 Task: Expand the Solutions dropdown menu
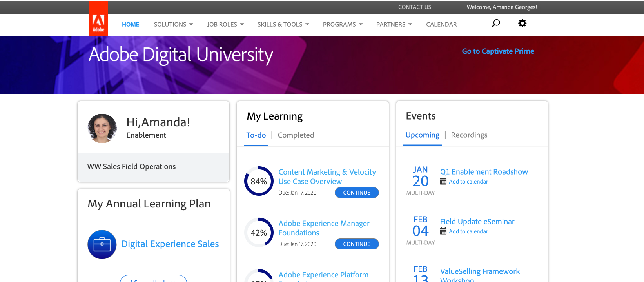173,24
